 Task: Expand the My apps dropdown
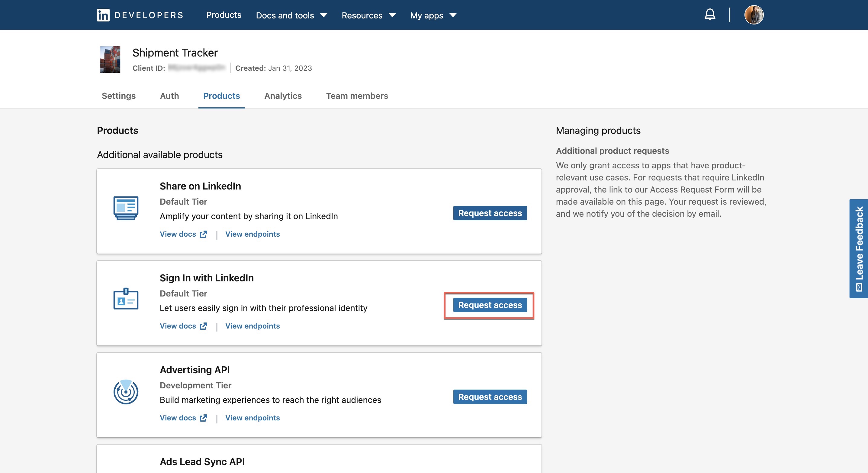433,15
